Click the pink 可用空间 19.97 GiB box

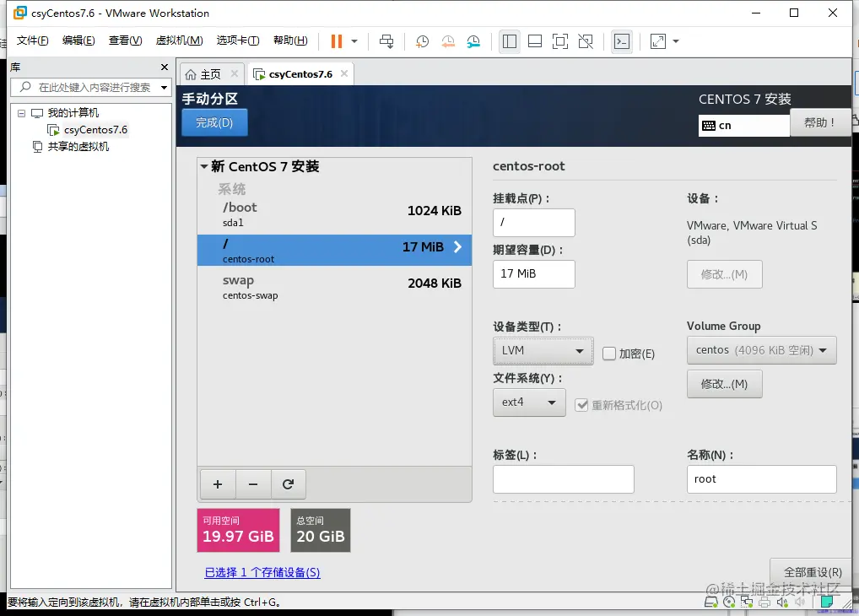pyautogui.click(x=238, y=530)
